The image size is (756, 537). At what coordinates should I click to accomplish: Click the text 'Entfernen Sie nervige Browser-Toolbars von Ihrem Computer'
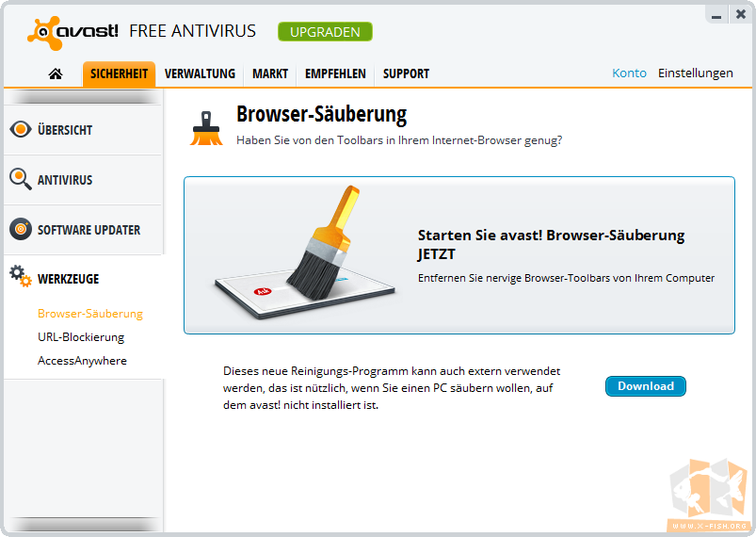coord(566,278)
